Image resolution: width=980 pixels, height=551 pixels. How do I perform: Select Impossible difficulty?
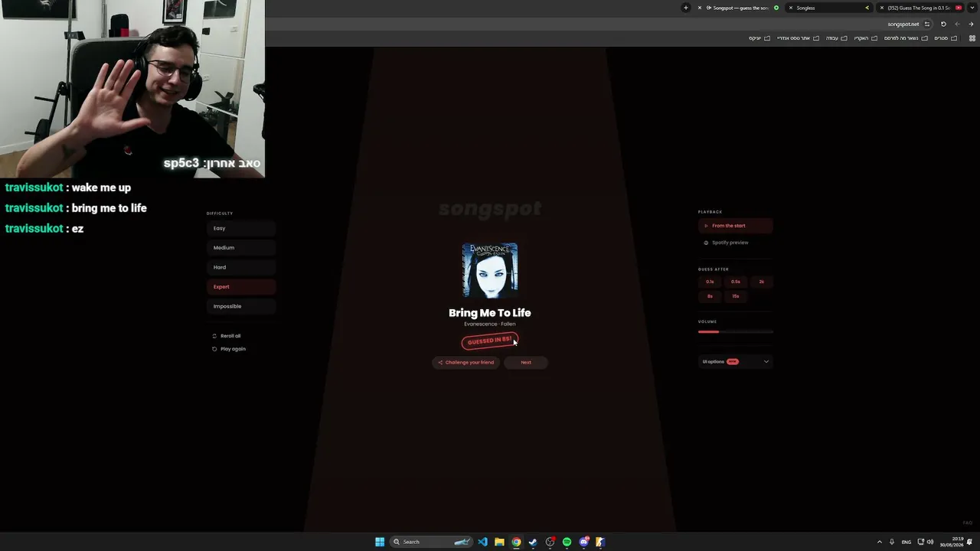pos(241,306)
